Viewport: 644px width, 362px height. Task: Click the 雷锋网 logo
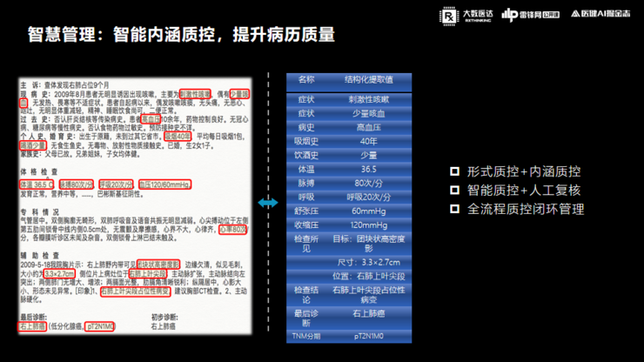531,15
